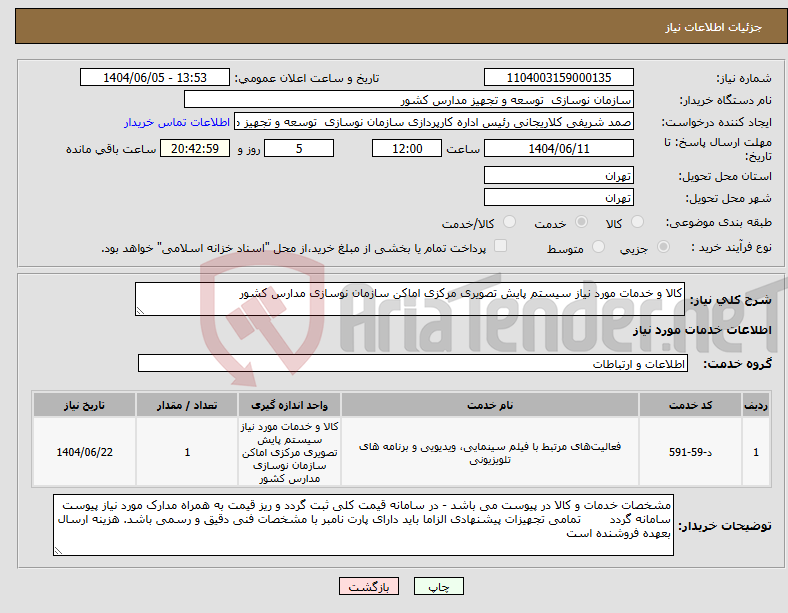Click the need date cell 1404/06/22
The image size is (788, 613).
point(84,452)
